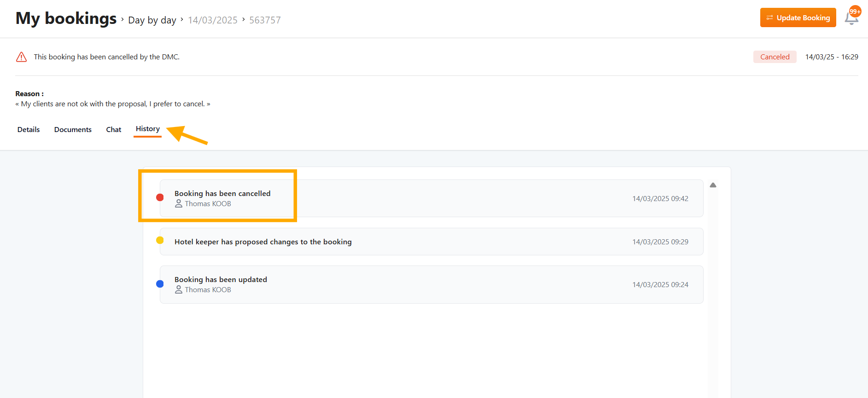Image resolution: width=868 pixels, height=398 pixels.
Task: Click the 14/03/2025 breadcrumb link
Action: click(212, 20)
